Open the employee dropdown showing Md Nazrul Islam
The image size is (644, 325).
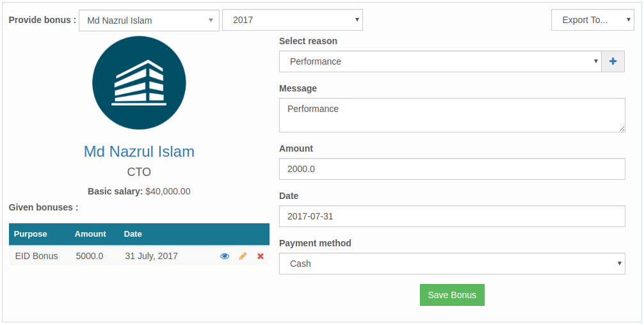pyautogui.click(x=149, y=20)
